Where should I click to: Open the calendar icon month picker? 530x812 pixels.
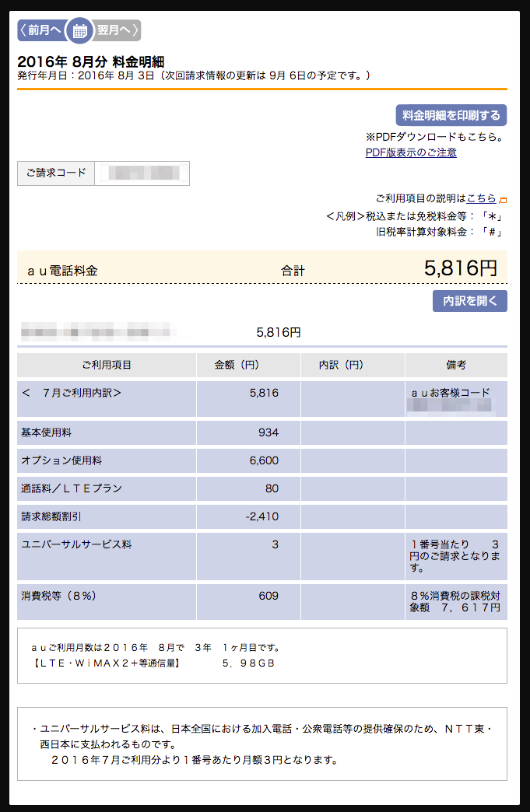pyautogui.click(x=79, y=30)
